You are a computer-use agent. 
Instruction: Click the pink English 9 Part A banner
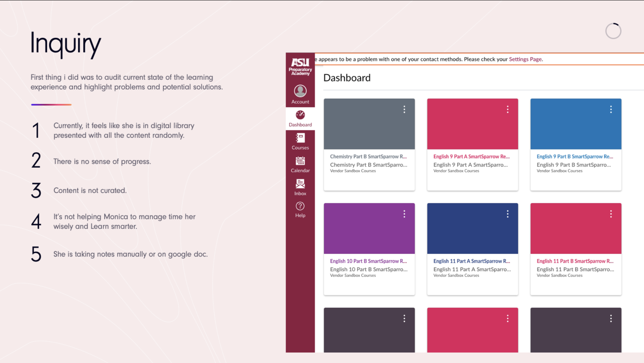[473, 124]
